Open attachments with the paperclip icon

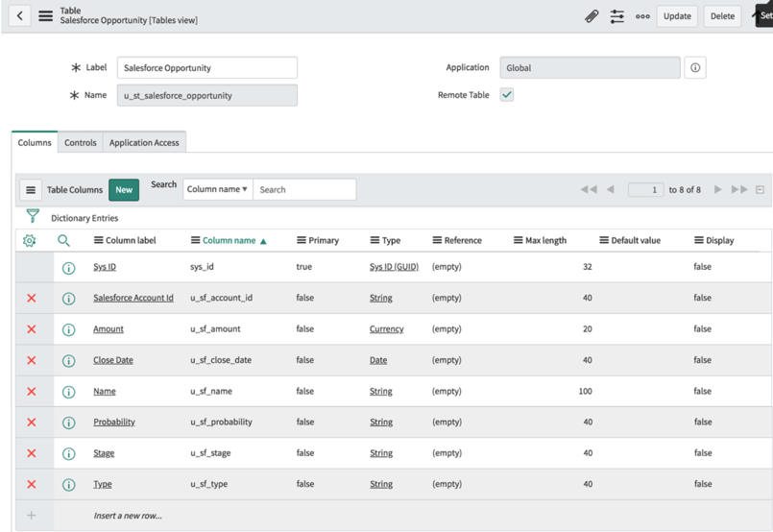592,16
